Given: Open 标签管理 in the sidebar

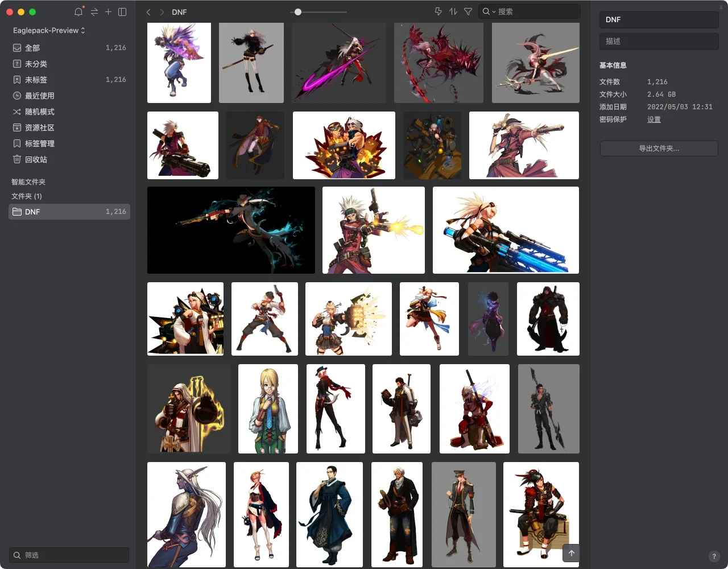Looking at the screenshot, I should [69, 143].
